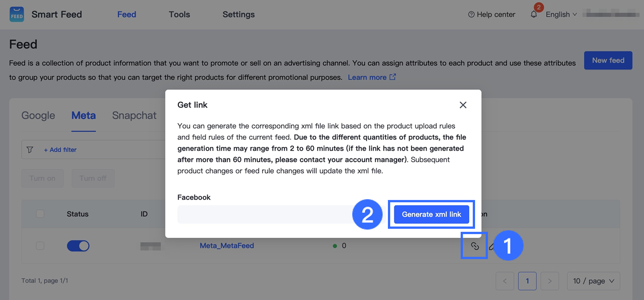Switch to the Google tab

tap(38, 116)
